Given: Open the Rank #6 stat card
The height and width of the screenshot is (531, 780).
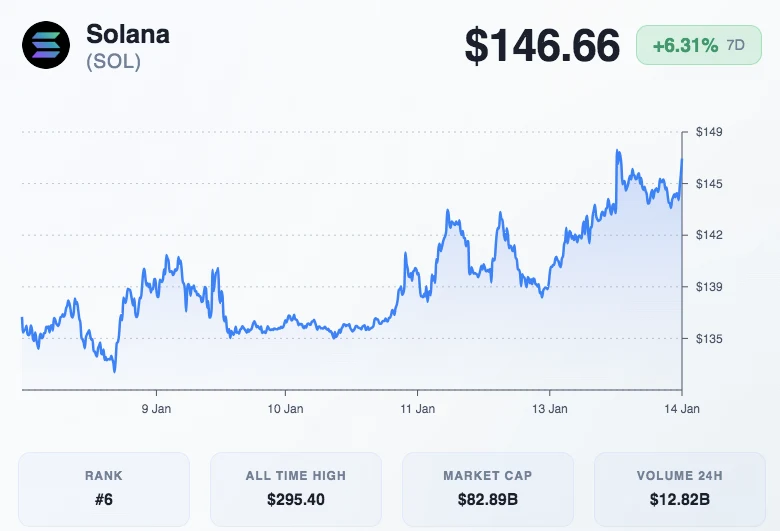Looking at the screenshot, I should coord(104,489).
